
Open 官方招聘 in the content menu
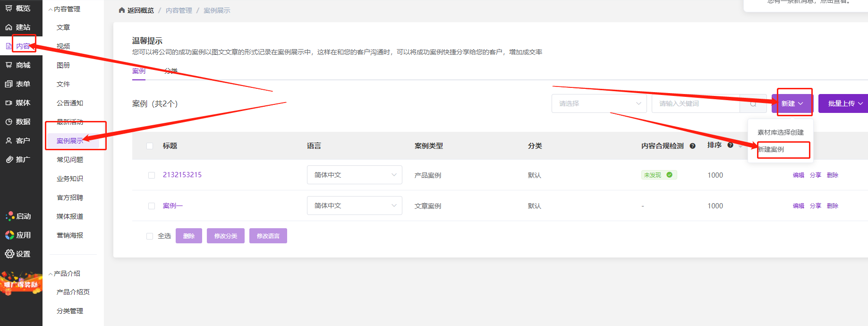pos(70,197)
